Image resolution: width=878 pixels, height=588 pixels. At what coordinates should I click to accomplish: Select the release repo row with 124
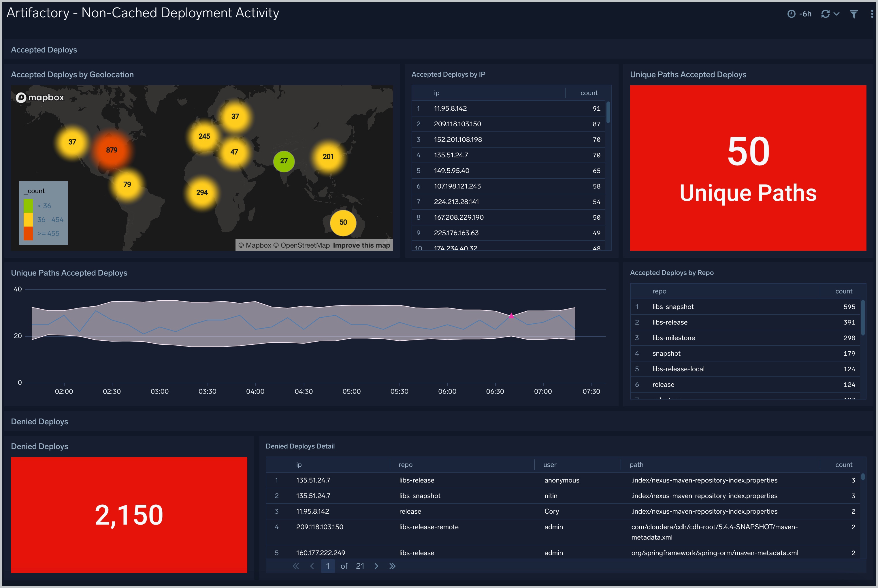(x=745, y=385)
